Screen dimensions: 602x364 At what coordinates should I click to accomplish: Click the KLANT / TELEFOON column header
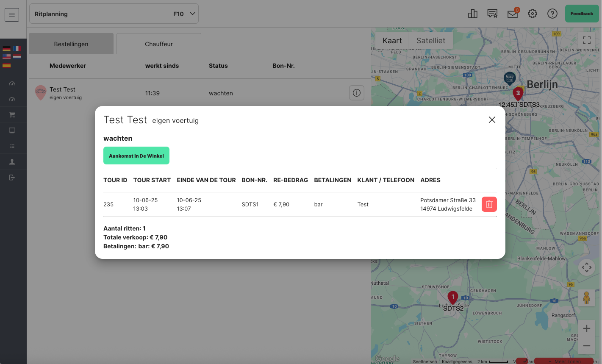pos(386,180)
